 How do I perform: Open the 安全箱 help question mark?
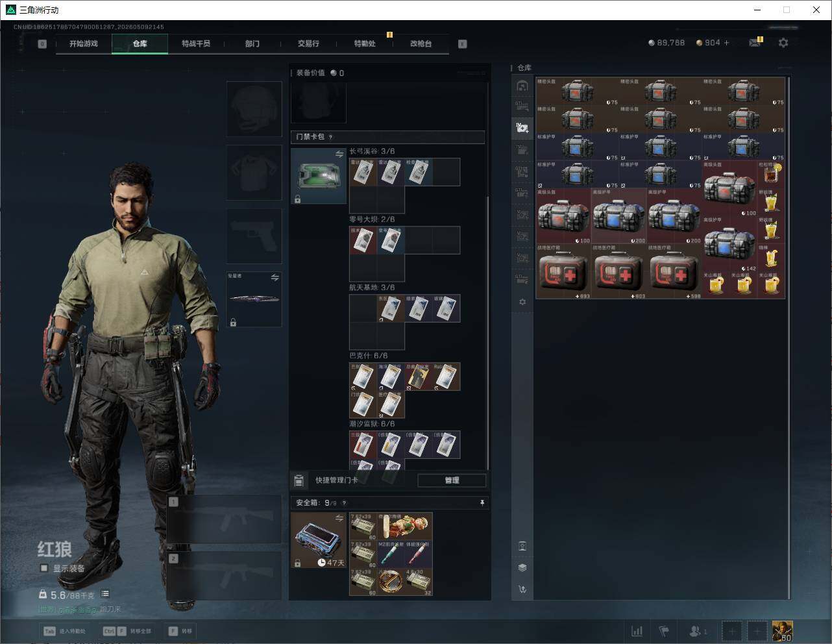coord(344,503)
